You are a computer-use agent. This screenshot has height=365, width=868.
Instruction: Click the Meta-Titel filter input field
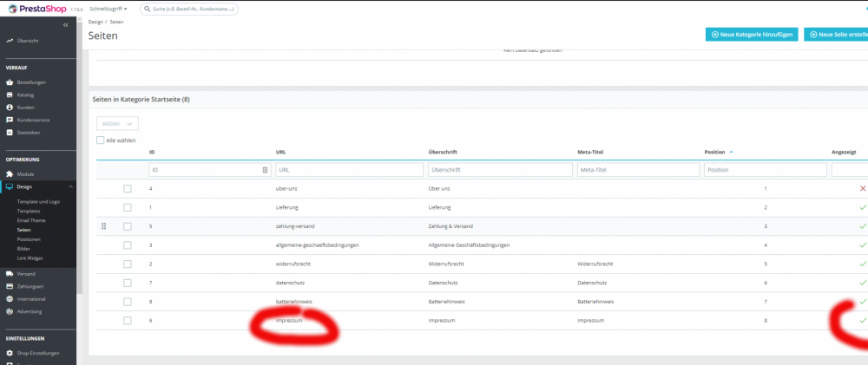(638, 170)
